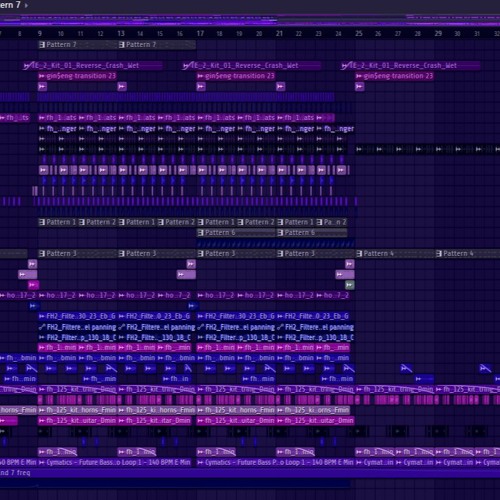
Task: Click audio icon of FH2_Filter..p_130_18_C at bar 9
Action: pos(42,338)
